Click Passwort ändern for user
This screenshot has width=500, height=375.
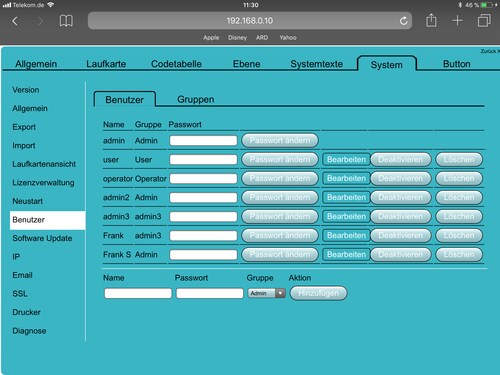(x=280, y=160)
